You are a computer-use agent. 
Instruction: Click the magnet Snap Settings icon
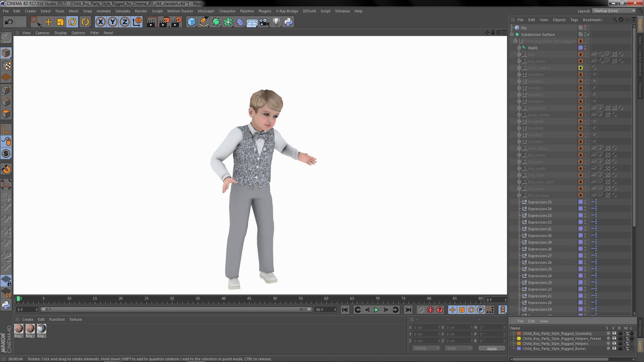tap(6, 169)
